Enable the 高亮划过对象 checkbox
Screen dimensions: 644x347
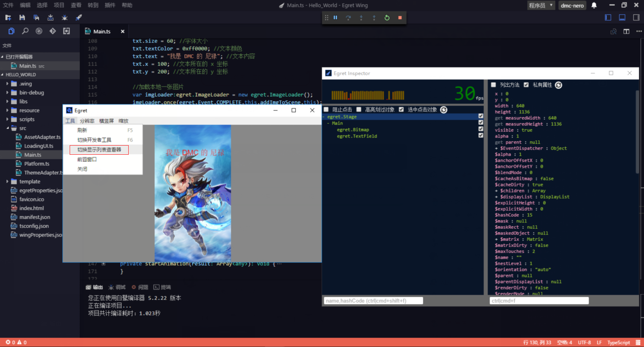[359, 110]
